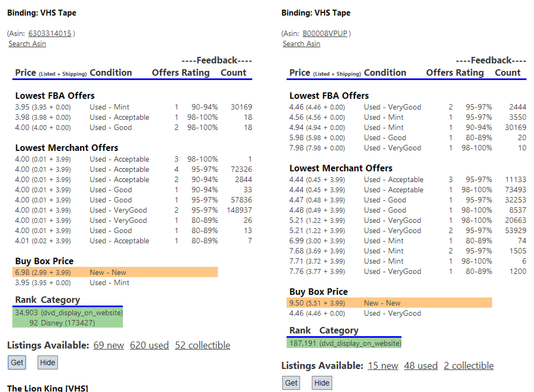Open the 620 used listings link
Screen dimensions: 534x392
[149, 345]
